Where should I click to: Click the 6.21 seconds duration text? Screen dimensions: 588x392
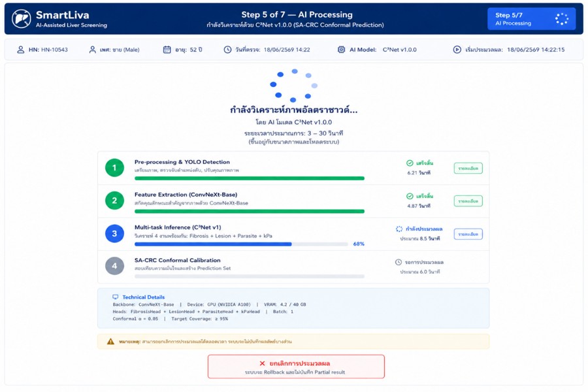[x=419, y=173]
